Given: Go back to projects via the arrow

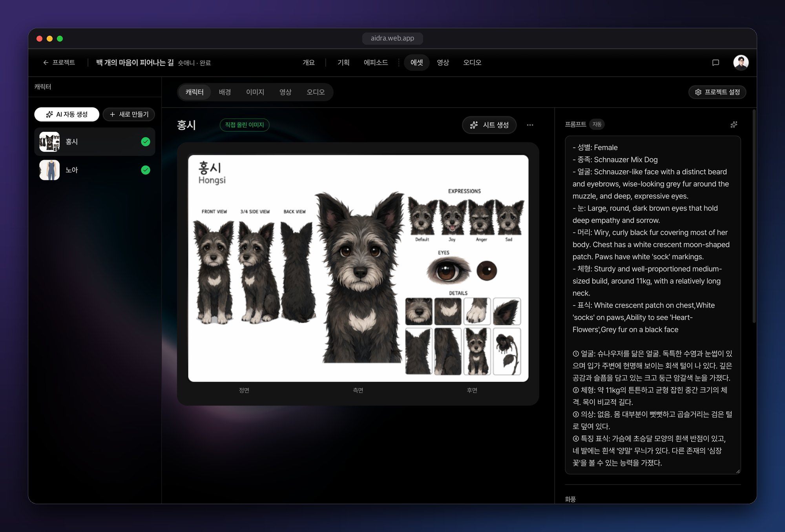Looking at the screenshot, I should pyautogui.click(x=59, y=62).
